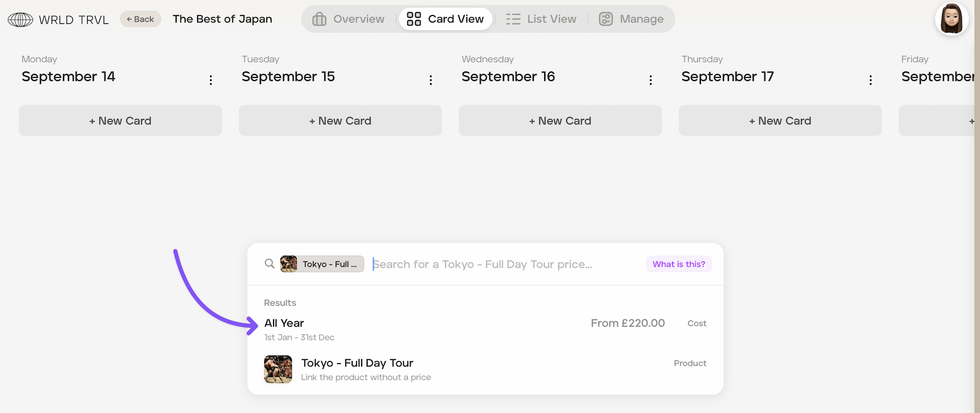Switch to the Overview tab
Viewport: 980px width, 413px height.
click(349, 19)
